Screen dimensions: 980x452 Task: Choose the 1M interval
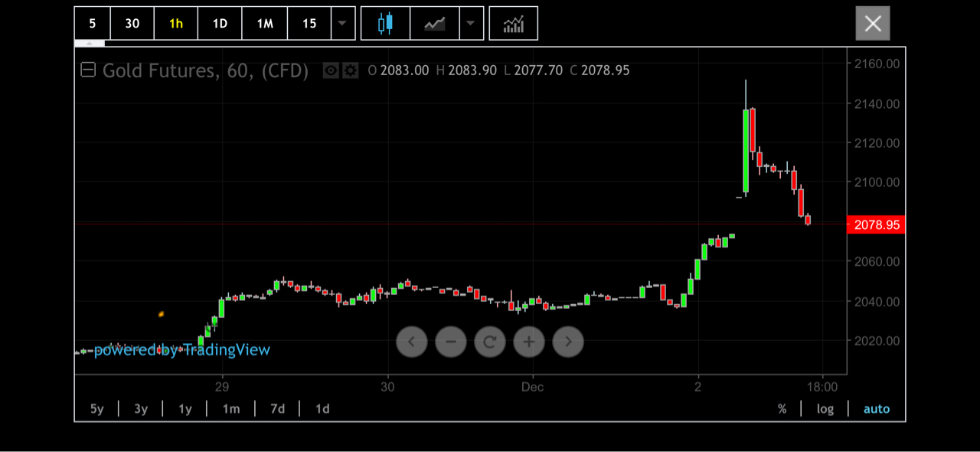[265, 23]
